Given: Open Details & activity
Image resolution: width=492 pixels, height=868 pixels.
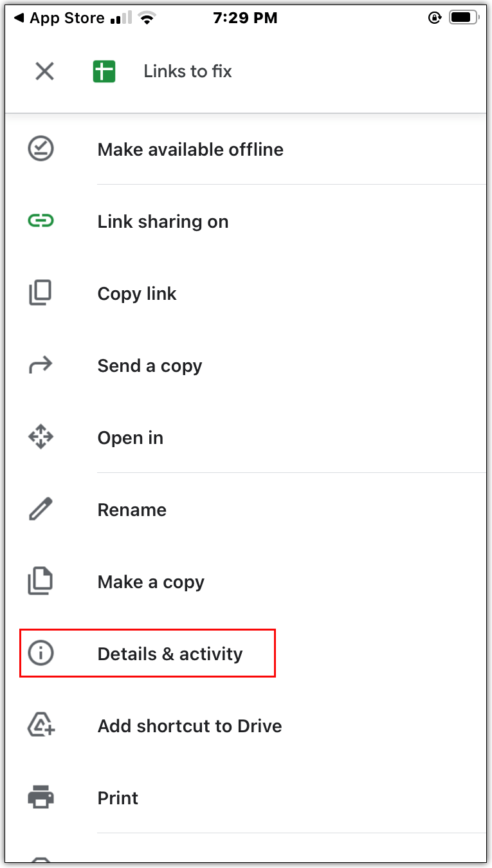Looking at the screenshot, I should coord(170,654).
